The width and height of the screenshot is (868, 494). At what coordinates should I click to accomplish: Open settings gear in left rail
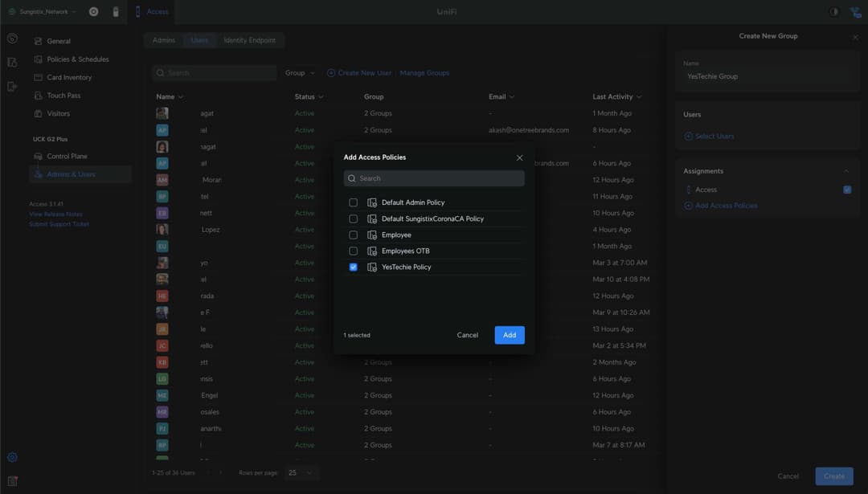(x=12, y=458)
